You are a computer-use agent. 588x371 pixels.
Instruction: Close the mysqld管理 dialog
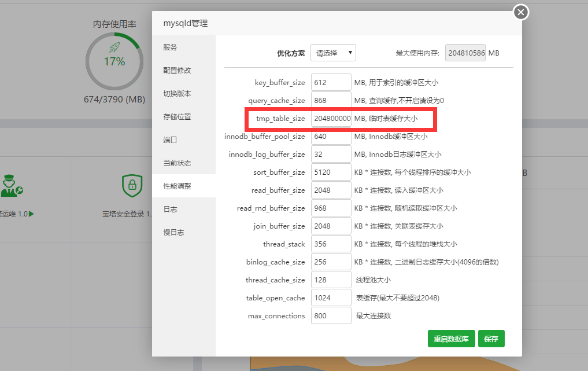coord(520,12)
